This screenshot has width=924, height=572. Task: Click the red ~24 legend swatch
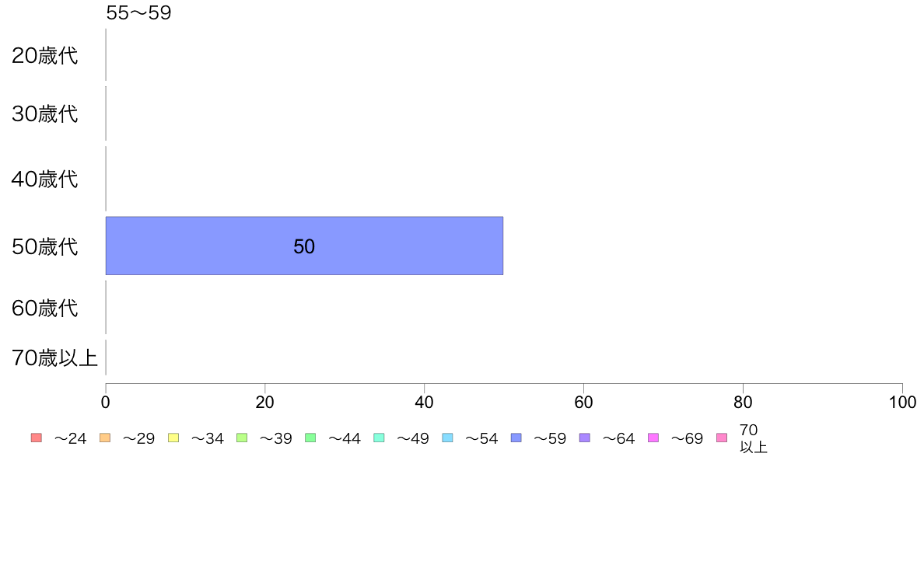37,438
